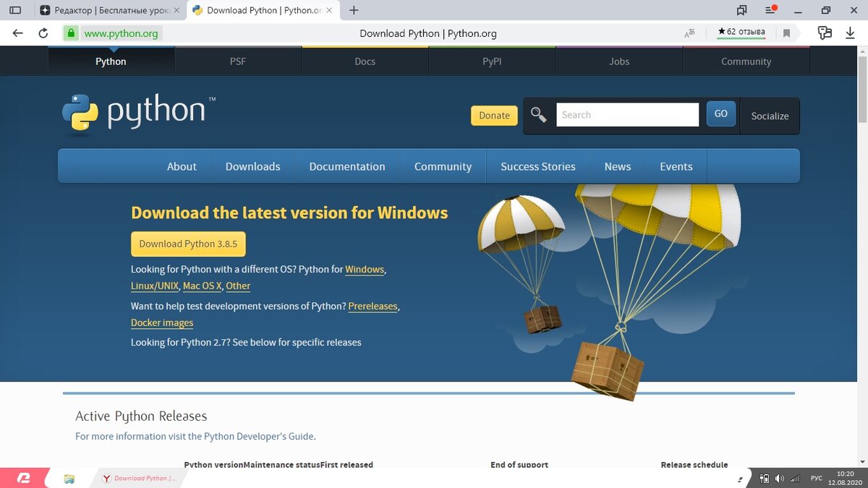The height and width of the screenshot is (488, 868).
Task: Click the Active Python Releases heading
Action: click(141, 416)
